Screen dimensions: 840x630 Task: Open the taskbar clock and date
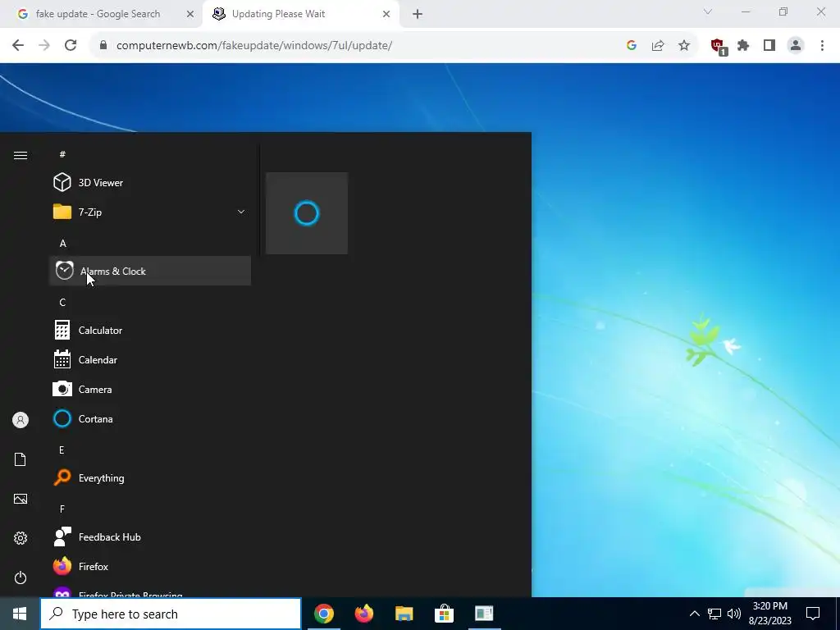pos(769,614)
